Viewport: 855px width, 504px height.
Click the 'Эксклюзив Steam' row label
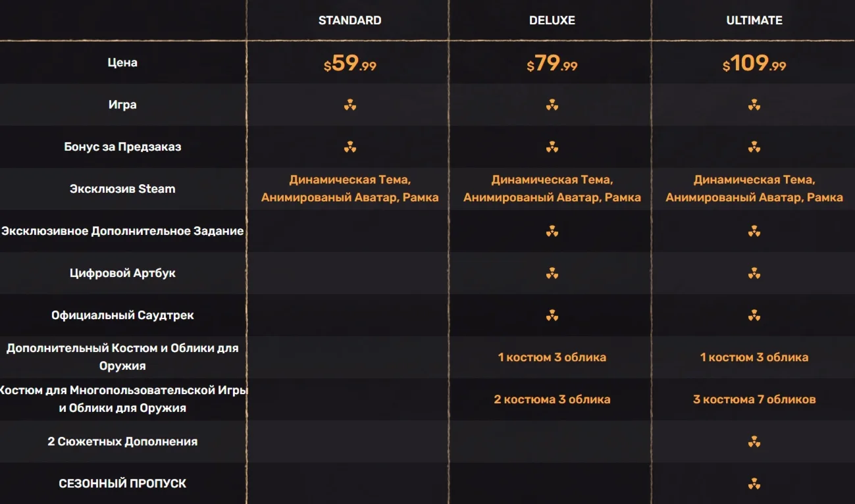point(122,189)
